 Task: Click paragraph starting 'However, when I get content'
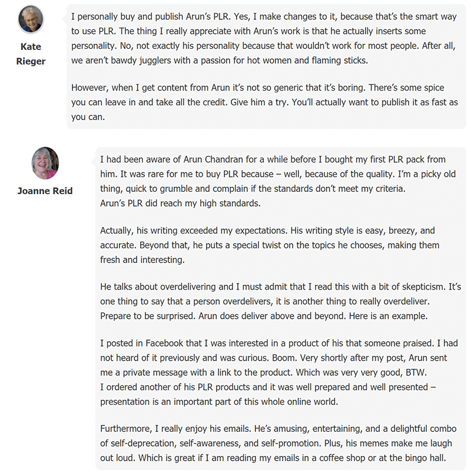point(264,102)
